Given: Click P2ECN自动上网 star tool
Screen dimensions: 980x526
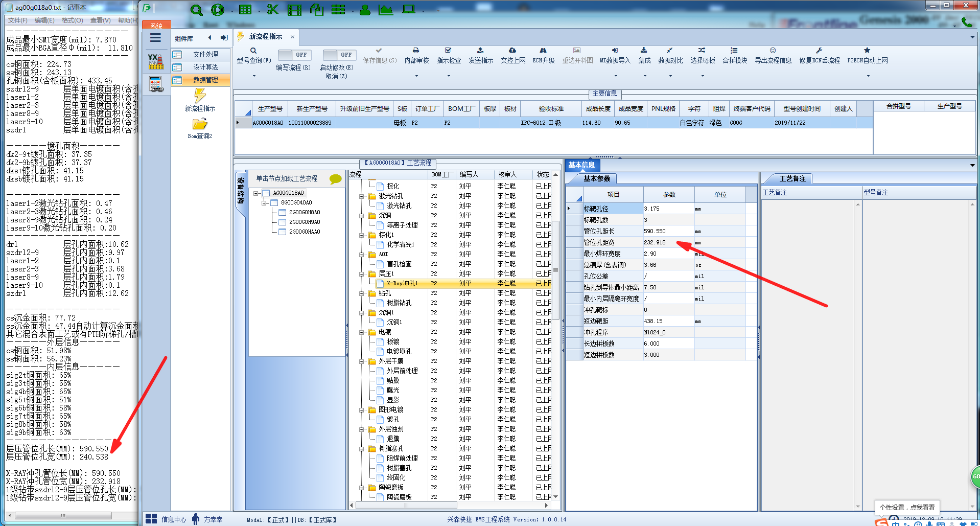Looking at the screenshot, I should [867, 56].
